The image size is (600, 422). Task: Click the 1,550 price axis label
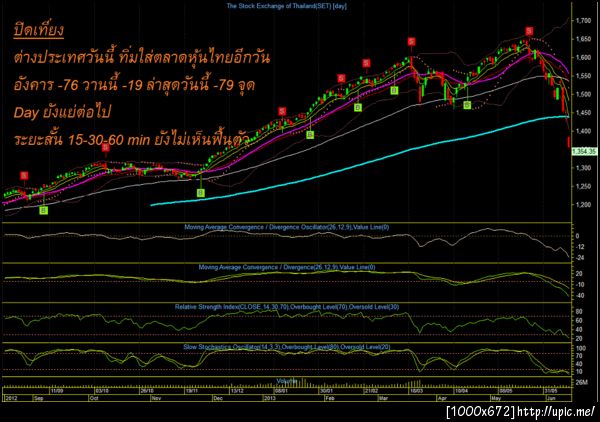[x=583, y=76]
